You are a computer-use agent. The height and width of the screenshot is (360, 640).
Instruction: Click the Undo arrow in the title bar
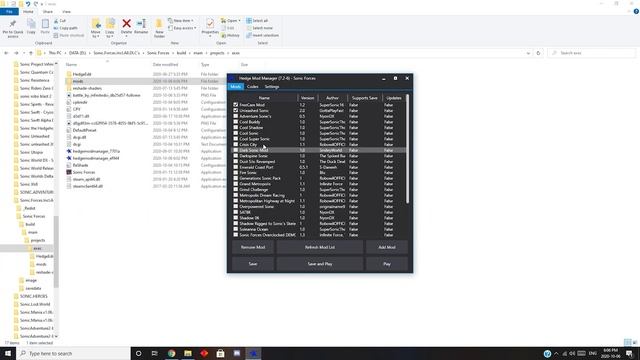tap(28, 4)
